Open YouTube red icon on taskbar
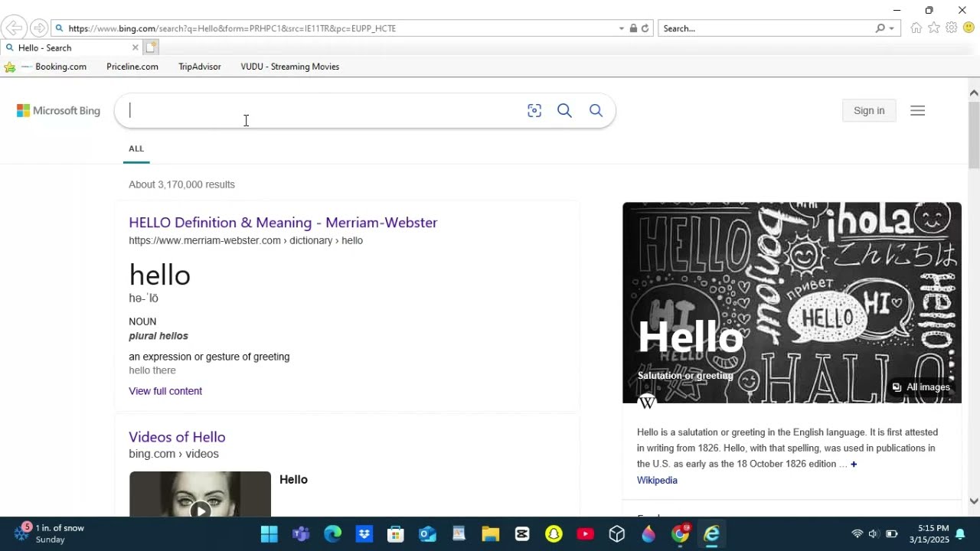 coord(586,534)
